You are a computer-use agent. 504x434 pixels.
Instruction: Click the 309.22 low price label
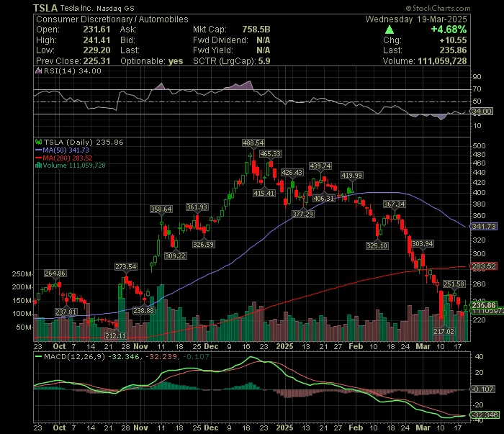tap(175, 256)
